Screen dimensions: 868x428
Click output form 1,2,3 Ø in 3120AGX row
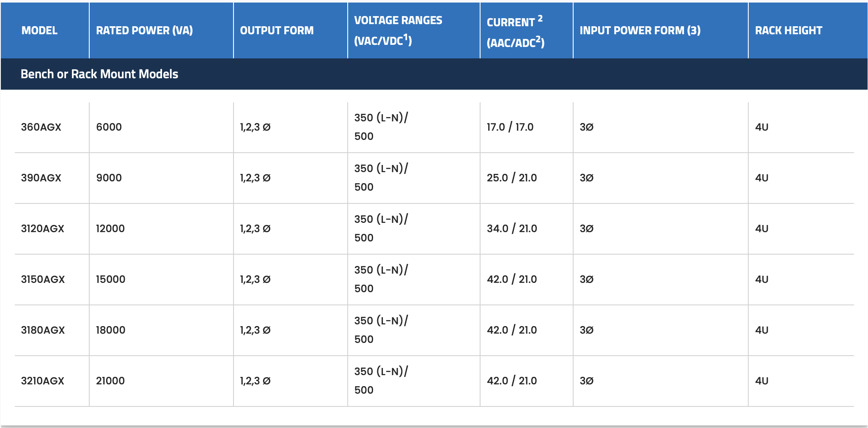tap(255, 228)
